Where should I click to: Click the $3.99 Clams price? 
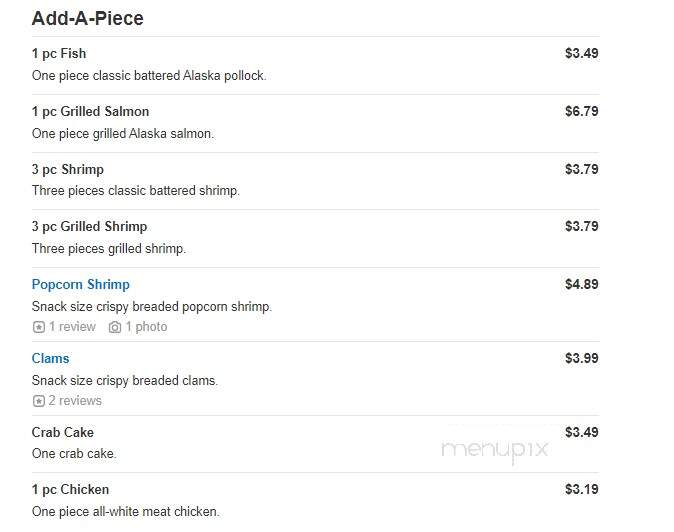pos(582,358)
